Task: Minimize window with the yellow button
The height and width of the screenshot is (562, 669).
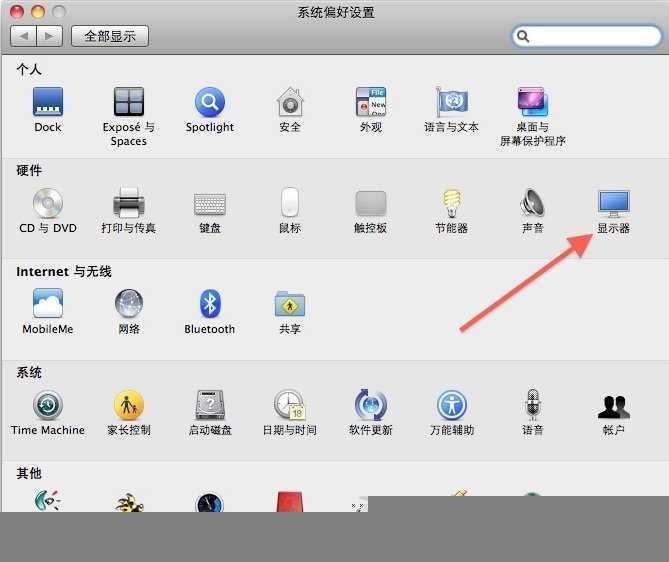Action: 38,12
